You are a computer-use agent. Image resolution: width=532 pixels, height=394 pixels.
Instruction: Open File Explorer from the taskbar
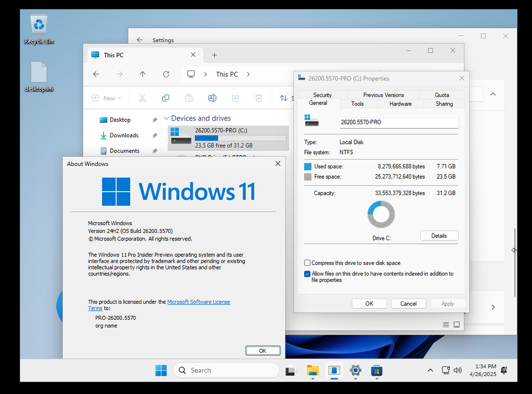coord(313,371)
